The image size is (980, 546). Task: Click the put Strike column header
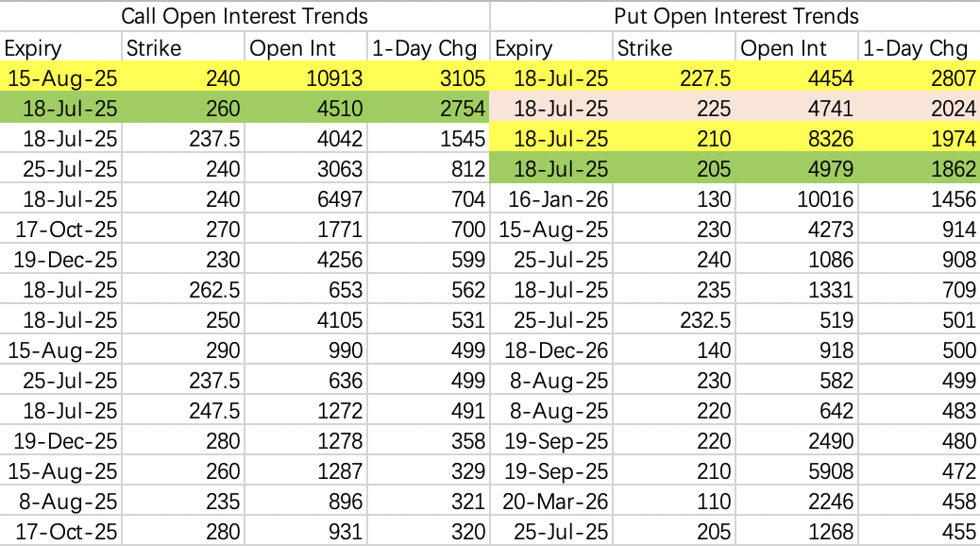point(674,48)
